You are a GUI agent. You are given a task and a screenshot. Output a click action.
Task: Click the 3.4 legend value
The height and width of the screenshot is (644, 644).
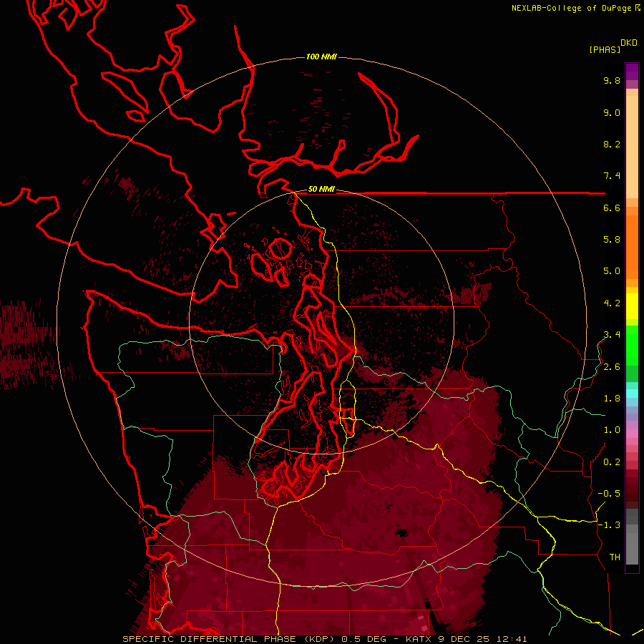click(612, 335)
